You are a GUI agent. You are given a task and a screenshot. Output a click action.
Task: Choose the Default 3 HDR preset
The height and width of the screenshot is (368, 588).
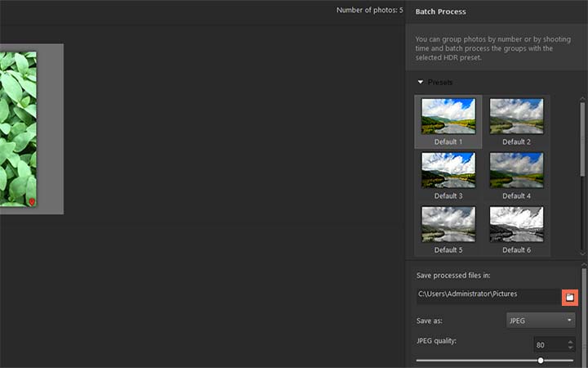click(448, 176)
